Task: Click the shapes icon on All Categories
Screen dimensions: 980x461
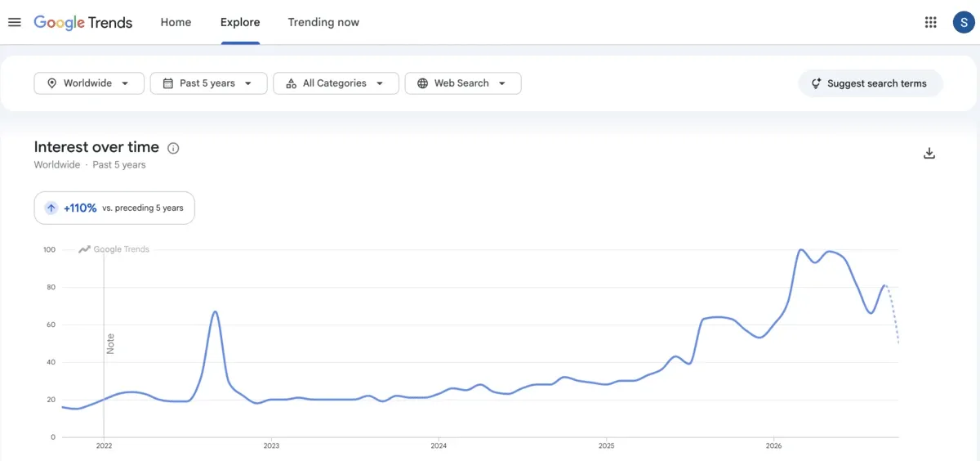Action: [292, 83]
